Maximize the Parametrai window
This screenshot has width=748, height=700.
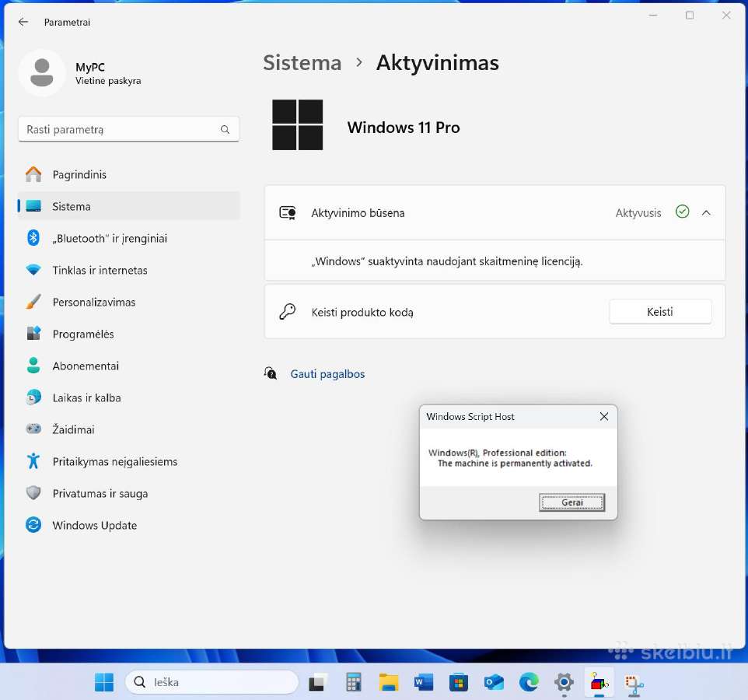pyautogui.click(x=690, y=16)
